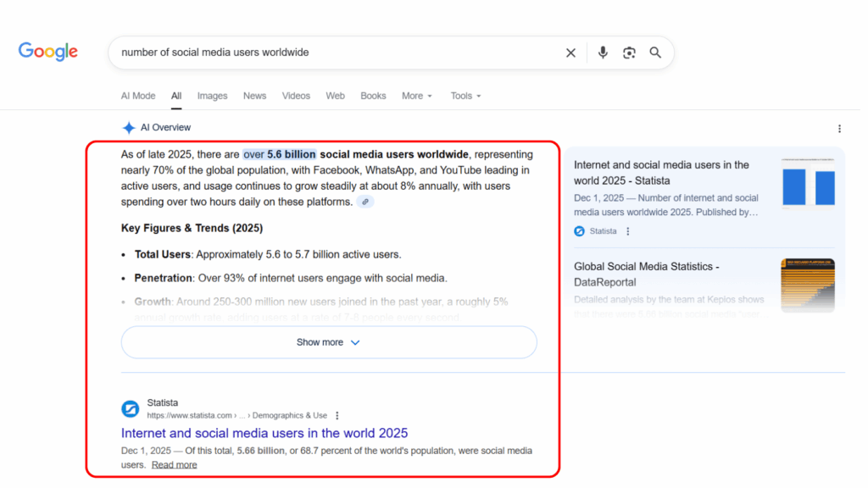Click the source link chip icon after the summary

tap(365, 202)
